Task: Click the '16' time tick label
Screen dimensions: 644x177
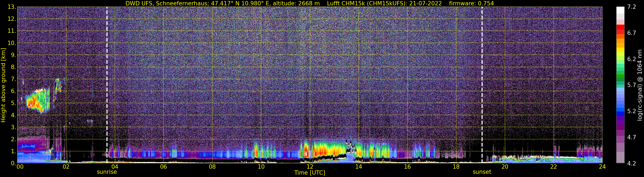Action: (x=407, y=167)
